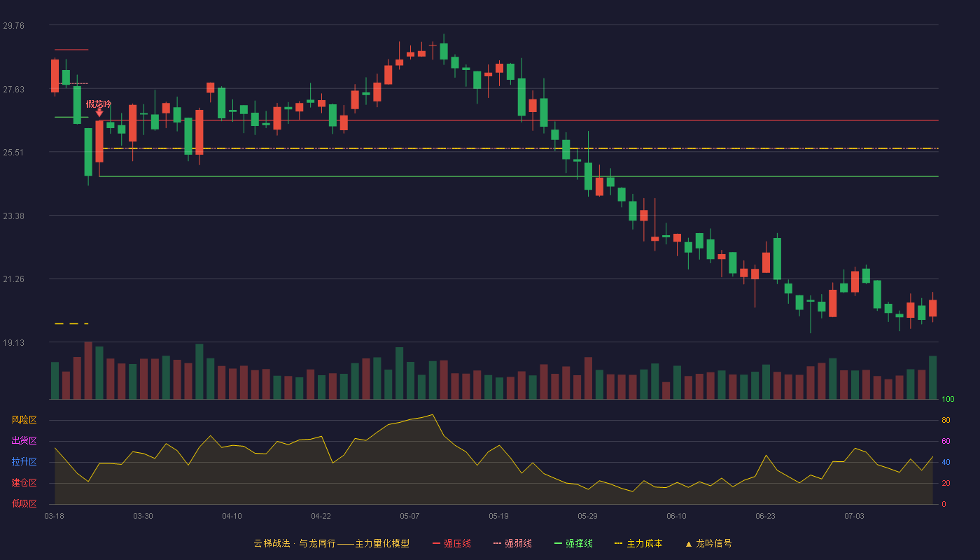
Task: Click the 29.76 price axis label
Action: click(x=13, y=25)
